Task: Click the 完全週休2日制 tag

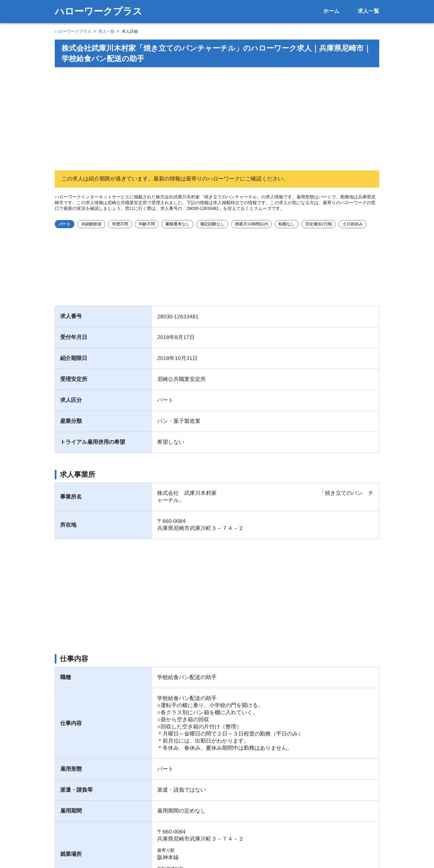Action: click(318, 224)
